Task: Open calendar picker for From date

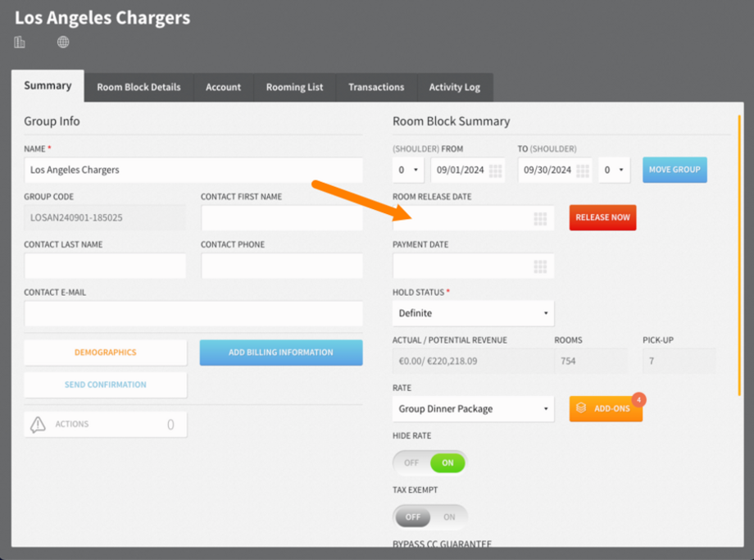Action: point(495,171)
